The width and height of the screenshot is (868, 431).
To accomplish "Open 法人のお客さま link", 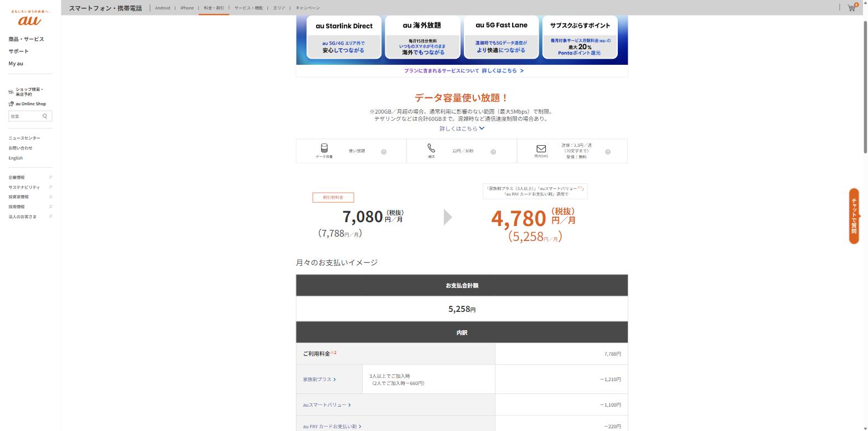I will [22, 217].
